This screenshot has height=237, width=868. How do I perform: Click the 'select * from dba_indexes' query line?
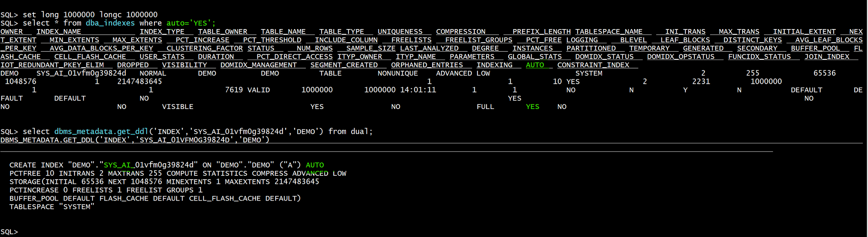[108, 23]
